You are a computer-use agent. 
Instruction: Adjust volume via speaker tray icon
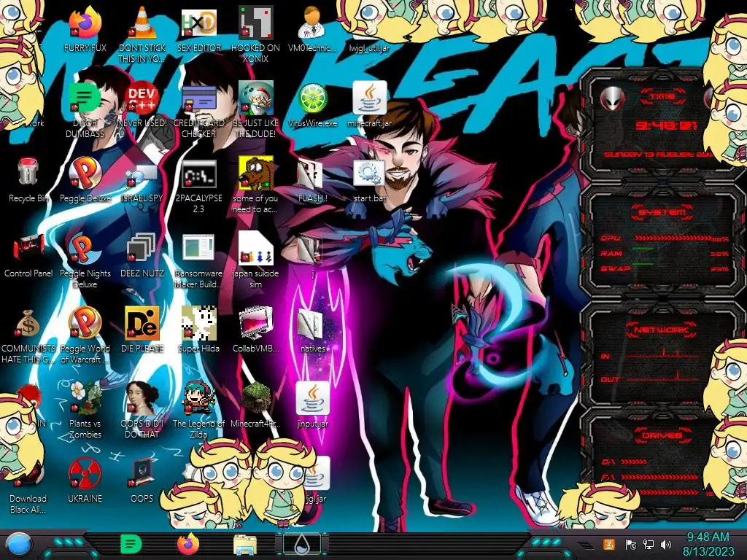tap(666, 544)
